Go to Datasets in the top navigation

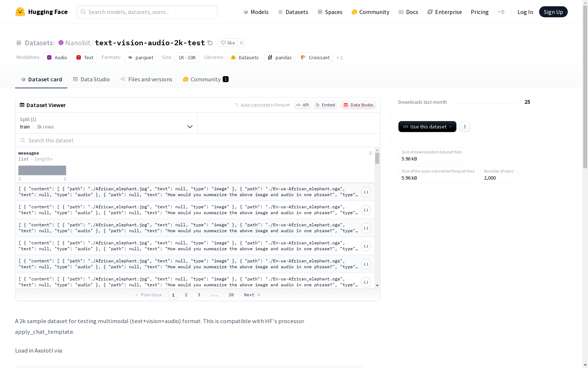pos(293,12)
